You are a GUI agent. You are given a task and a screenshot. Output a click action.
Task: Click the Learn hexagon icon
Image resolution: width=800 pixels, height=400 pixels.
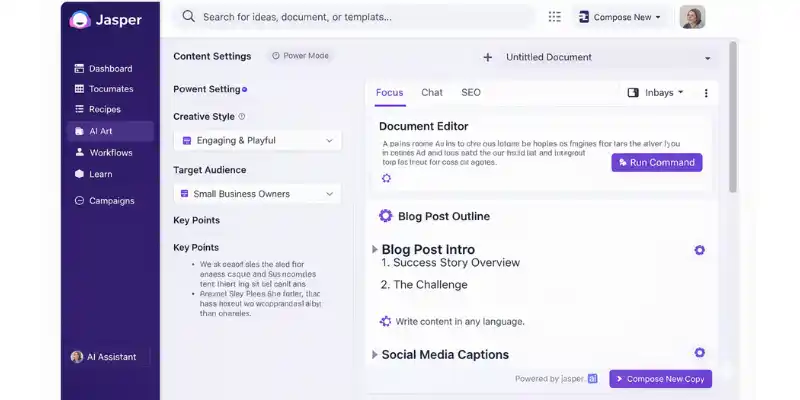coord(79,174)
